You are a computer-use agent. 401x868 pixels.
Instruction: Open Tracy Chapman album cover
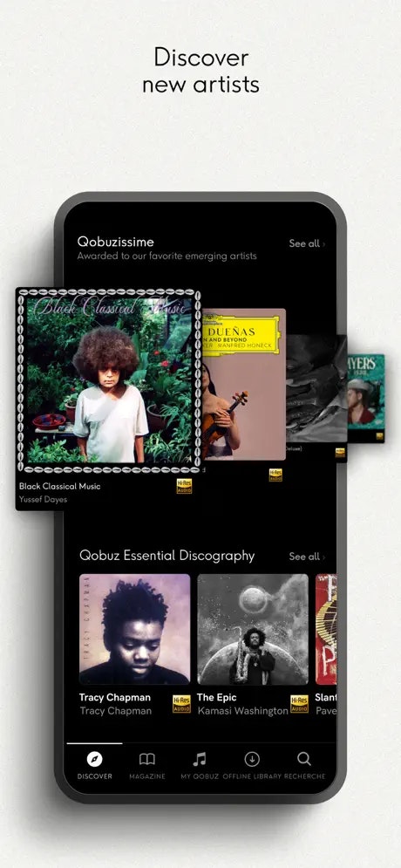[x=134, y=630]
